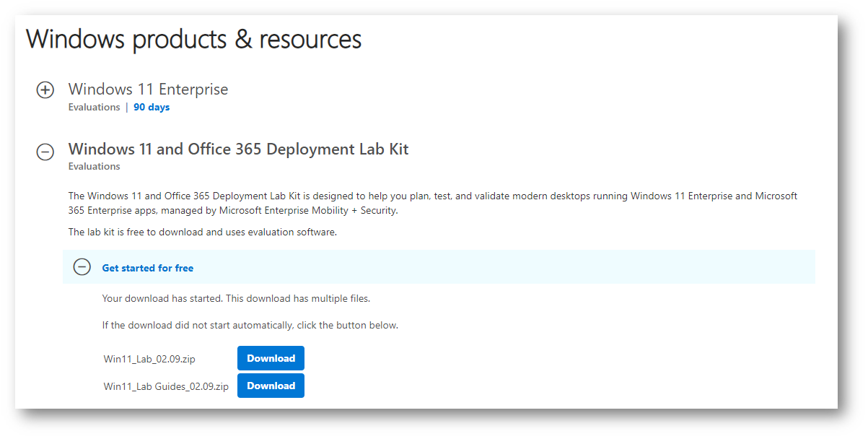Click the Lab Kit description paragraph
The width and height of the screenshot is (868, 439).
(433, 203)
